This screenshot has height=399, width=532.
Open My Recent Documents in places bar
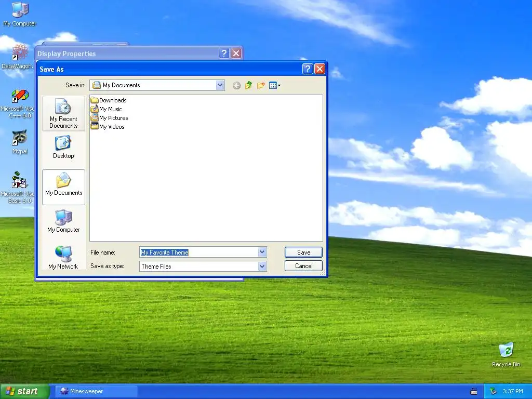(x=63, y=114)
